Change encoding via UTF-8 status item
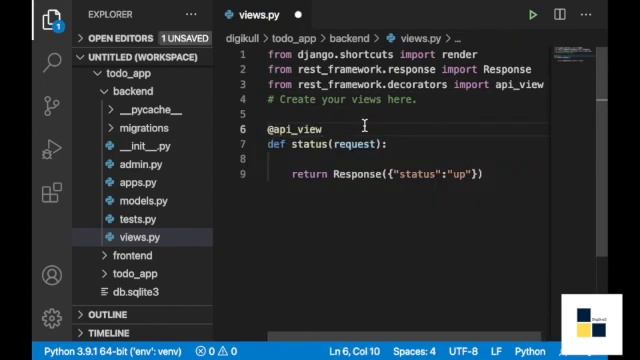 pos(463,351)
